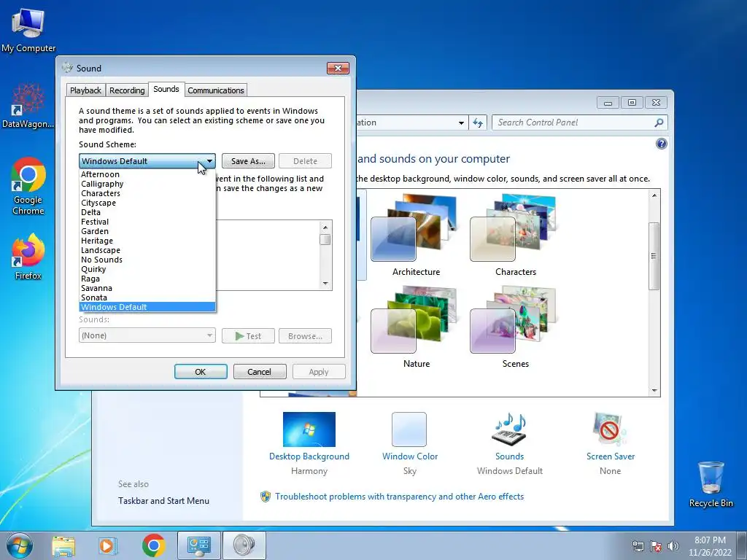Viewport: 747px width, 560px height.
Task: Click the search magnifier in Control Panel
Action: tap(659, 122)
